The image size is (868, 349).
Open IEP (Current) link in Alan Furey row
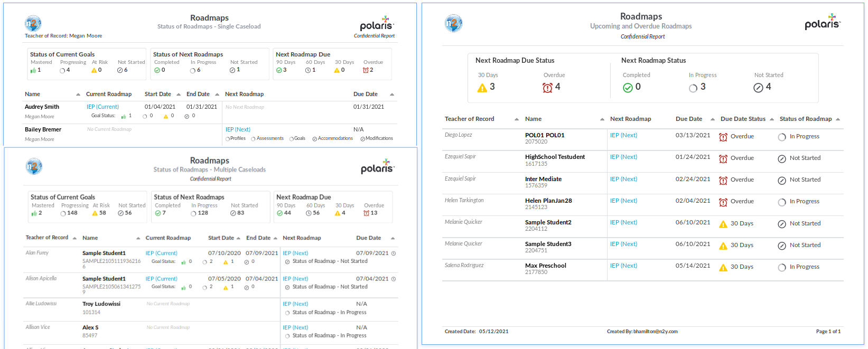click(161, 253)
